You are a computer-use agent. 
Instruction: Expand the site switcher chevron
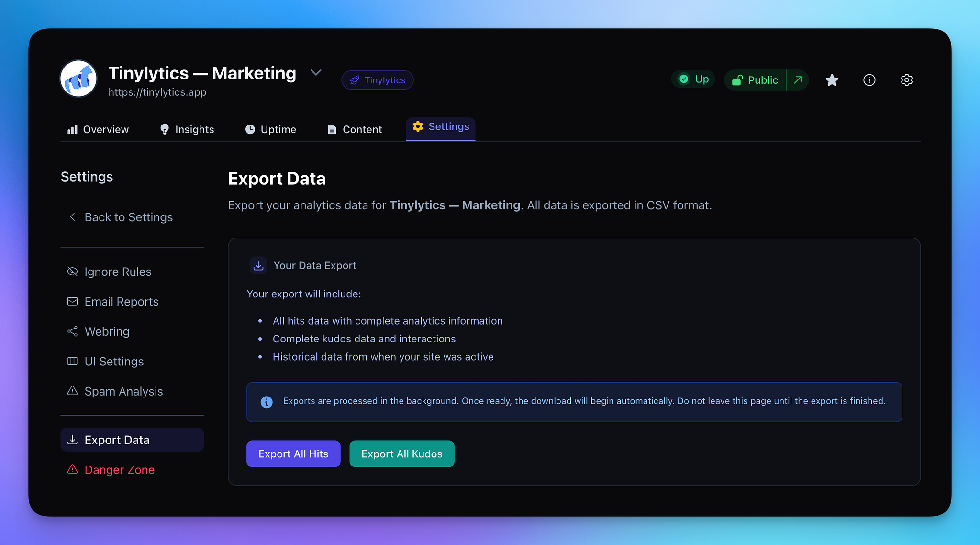(315, 73)
